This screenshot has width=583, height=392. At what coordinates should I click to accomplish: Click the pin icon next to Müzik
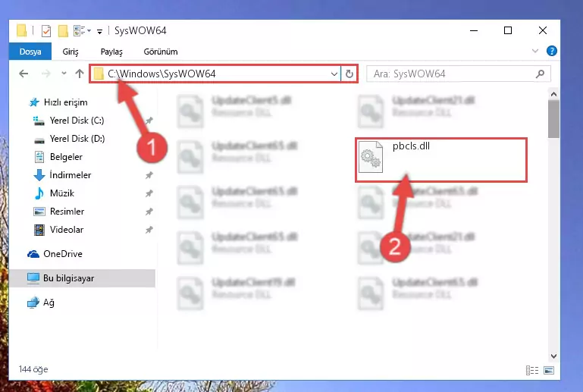(149, 193)
